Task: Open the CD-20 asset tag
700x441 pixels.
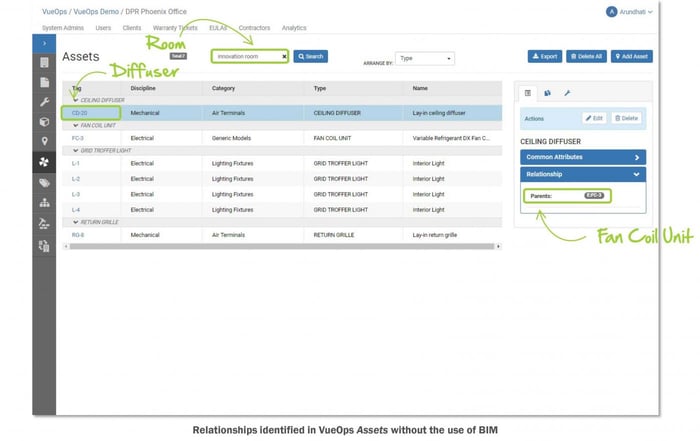Action: [79, 113]
